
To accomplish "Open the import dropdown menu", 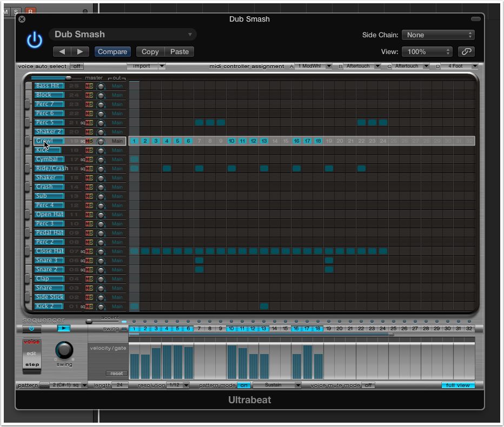I will (146, 66).
